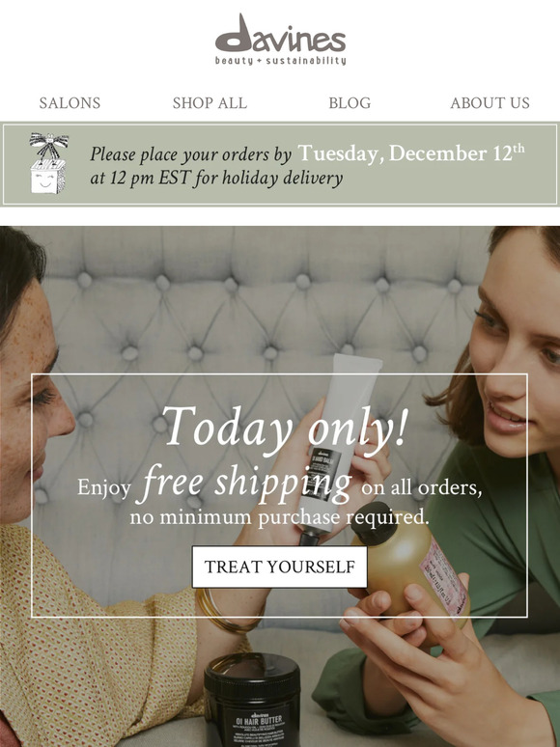This screenshot has width=560, height=747.
Task: Click the OI Hair Butter jar
Action: tap(252, 700)
